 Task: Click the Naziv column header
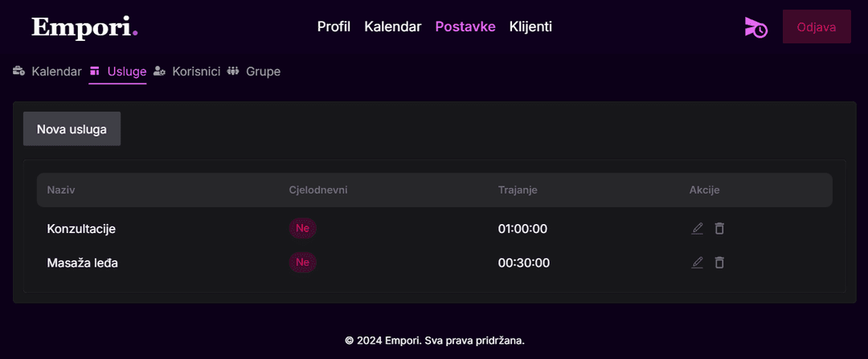coord(61,190)
